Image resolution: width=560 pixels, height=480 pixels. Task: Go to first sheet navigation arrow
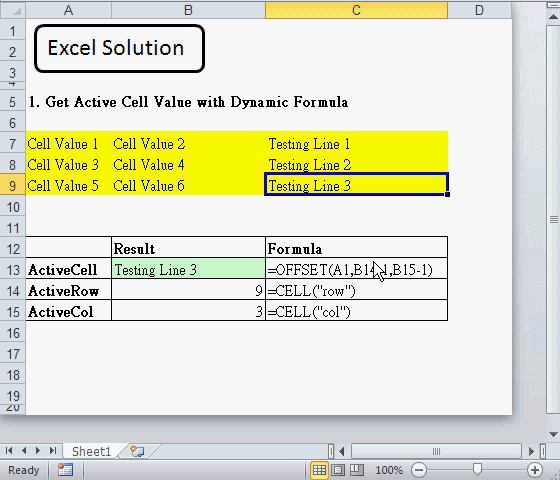(x=9, y=451)
